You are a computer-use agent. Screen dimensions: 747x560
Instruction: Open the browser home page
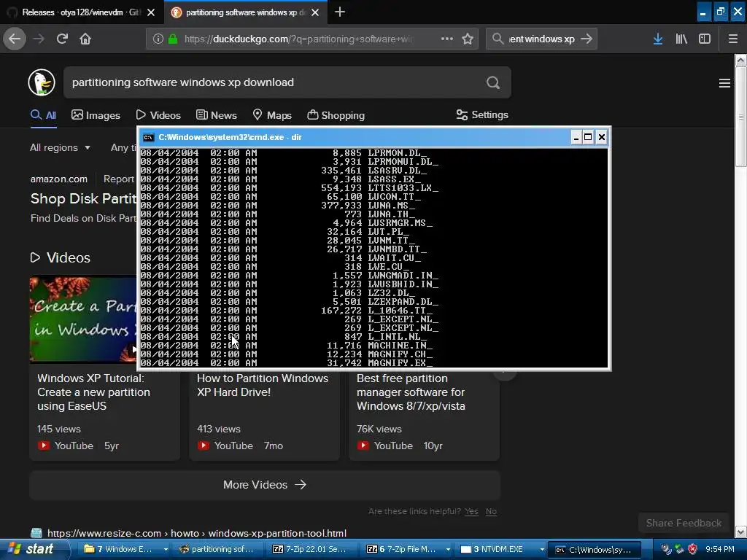pos(85,39)
